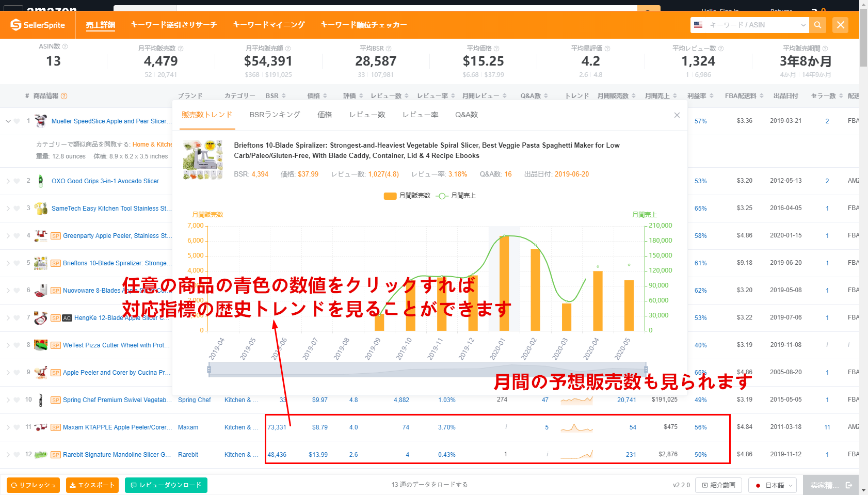Toggle 月間販売数 series in chart legend
The image size is (868, 495).
(407, 196)
